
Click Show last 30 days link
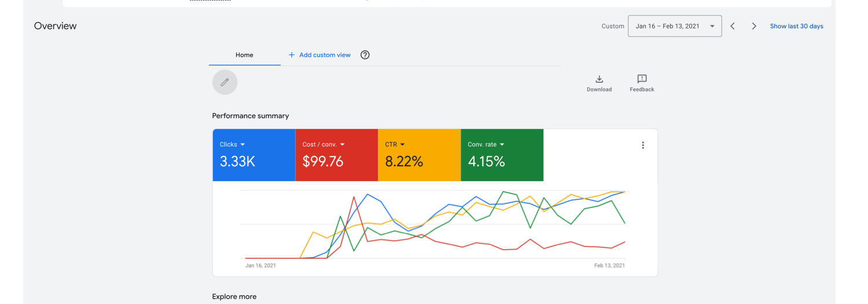click(796, 26)
